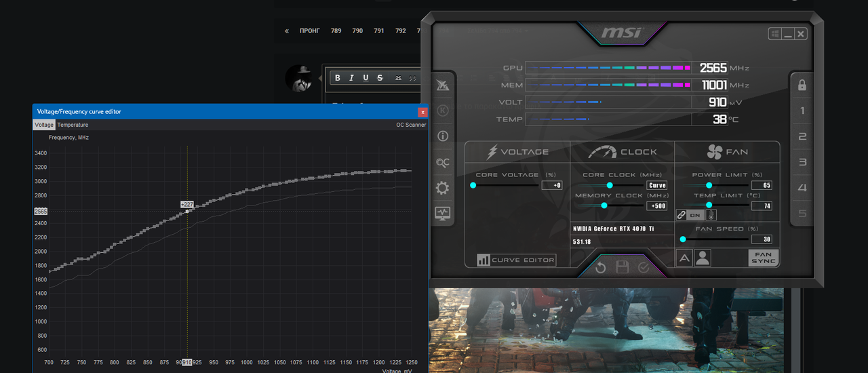Go to forum page 789

pos(336,31)
